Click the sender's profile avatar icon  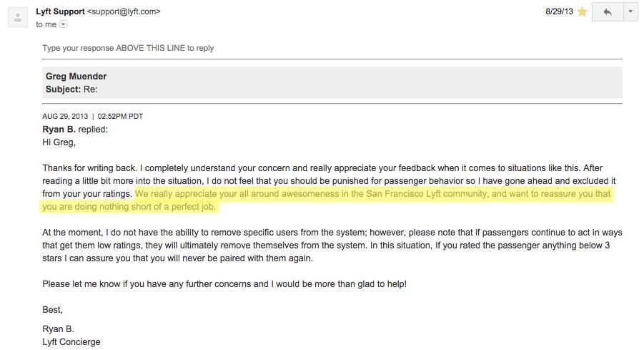pyautogui.click(x=18, y=17)
